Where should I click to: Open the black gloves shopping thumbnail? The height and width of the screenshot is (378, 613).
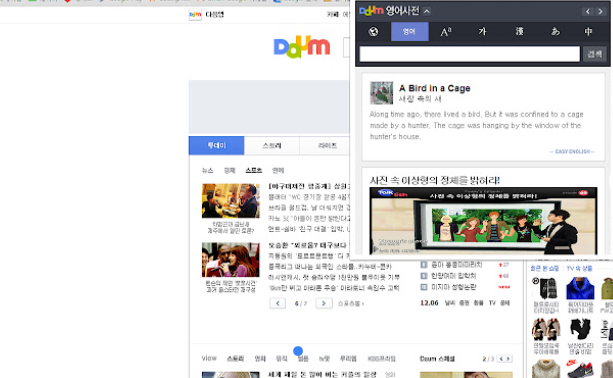point(546,288)
